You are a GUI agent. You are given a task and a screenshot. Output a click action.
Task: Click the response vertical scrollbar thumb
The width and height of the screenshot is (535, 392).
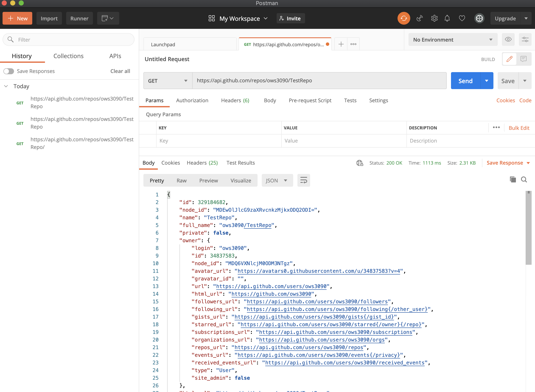528,228
